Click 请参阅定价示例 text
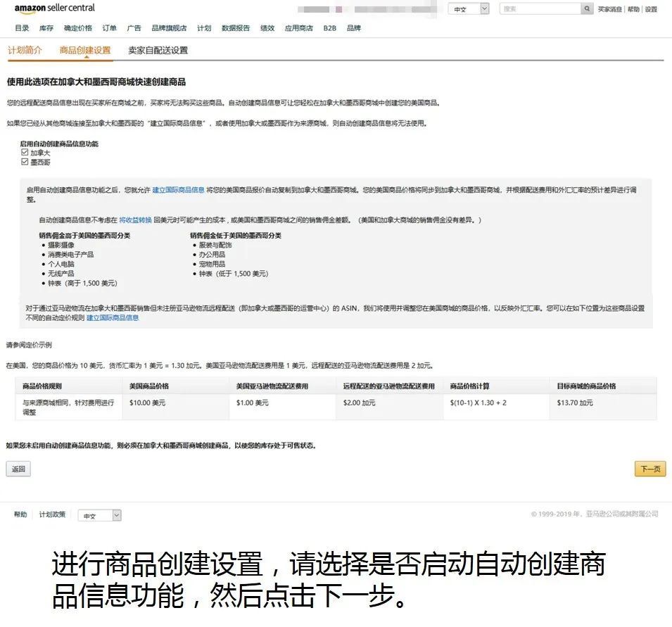 (x=29, y=345)
